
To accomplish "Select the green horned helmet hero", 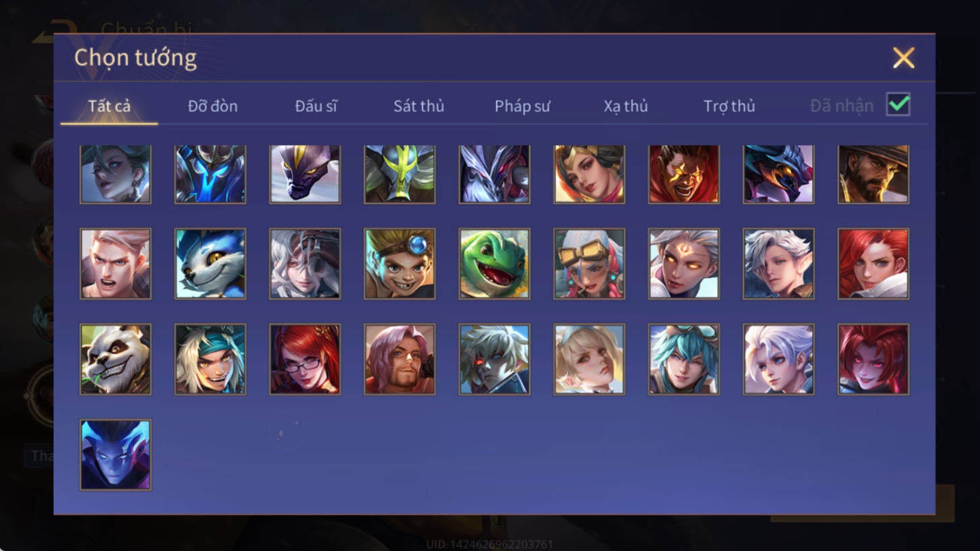I will pos(400,174).
